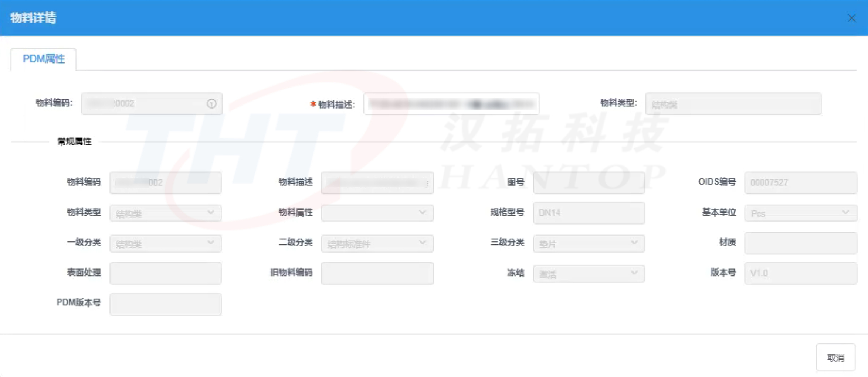Open the 物料类型 dropdown in 常规属性
Viewport: 868px width, 377px height.
(165, 213)
